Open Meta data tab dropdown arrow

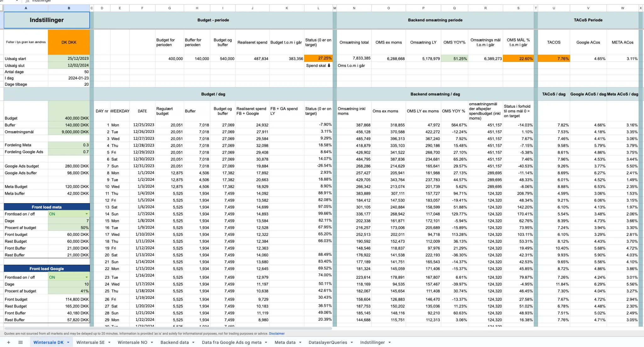[x=300, y=342]
